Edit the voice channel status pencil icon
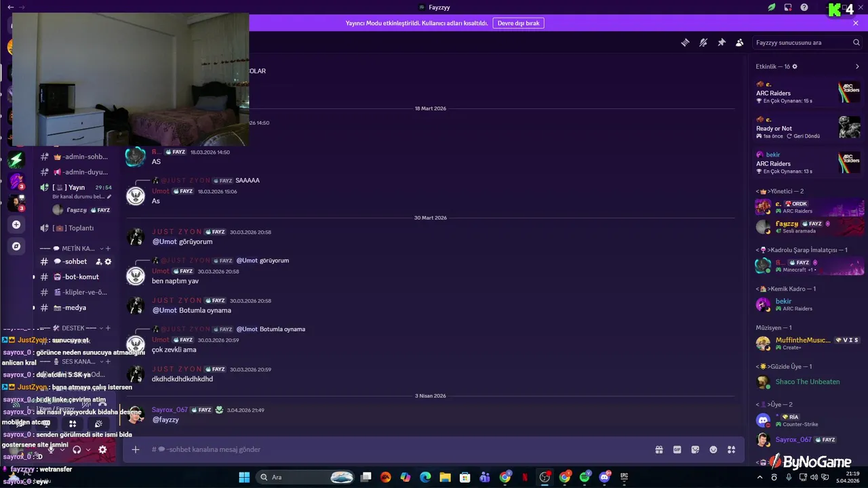The width and height of the screenshot is (868, 488). [109, 197]
